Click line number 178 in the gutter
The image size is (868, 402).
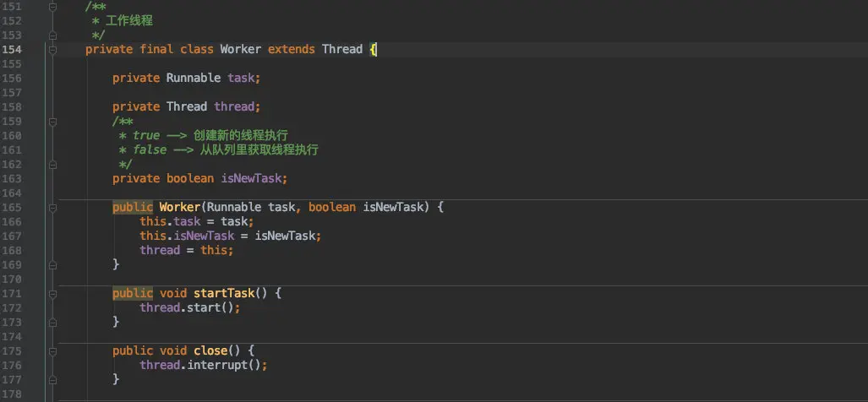(x=12, y=394)
